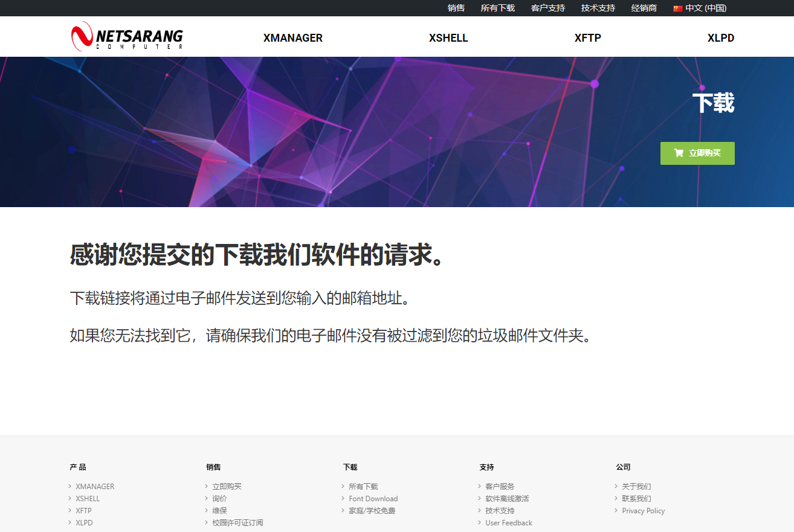Open 联系我们 under 公司
Screen dimensions: 794x532
[x=636, y=498]
